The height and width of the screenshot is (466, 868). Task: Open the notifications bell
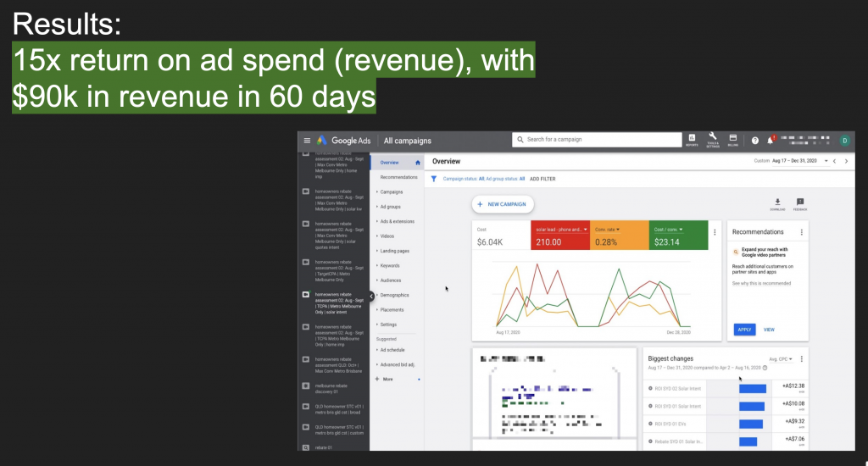(771, 141)
